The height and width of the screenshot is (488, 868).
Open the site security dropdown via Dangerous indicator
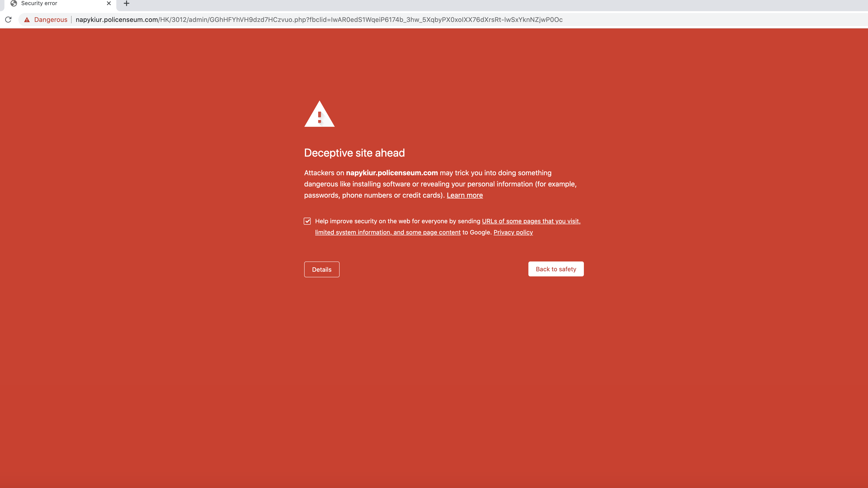[x=45, y=19]
